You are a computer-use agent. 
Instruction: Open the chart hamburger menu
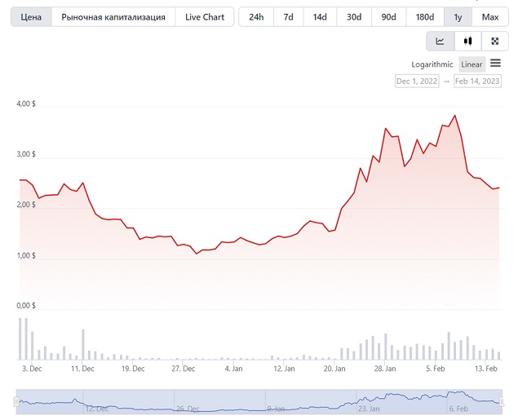pyautogui.click(x=495, y=63)
